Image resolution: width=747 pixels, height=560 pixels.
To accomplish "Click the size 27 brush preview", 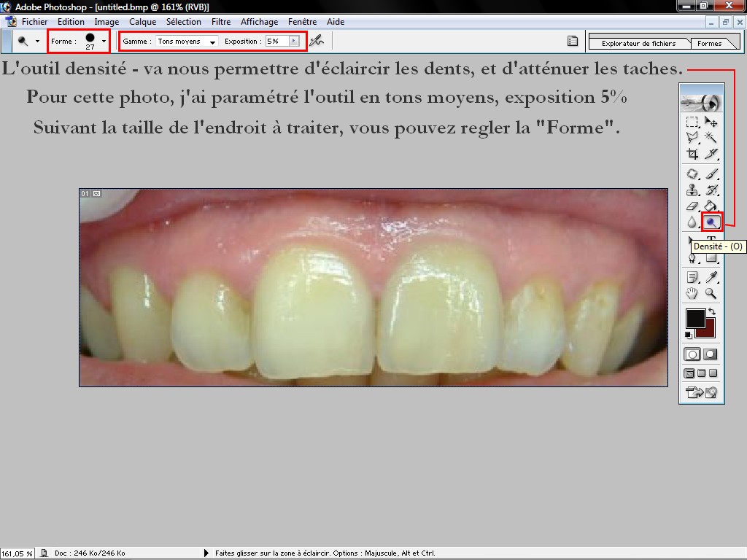I will (90, 41).
